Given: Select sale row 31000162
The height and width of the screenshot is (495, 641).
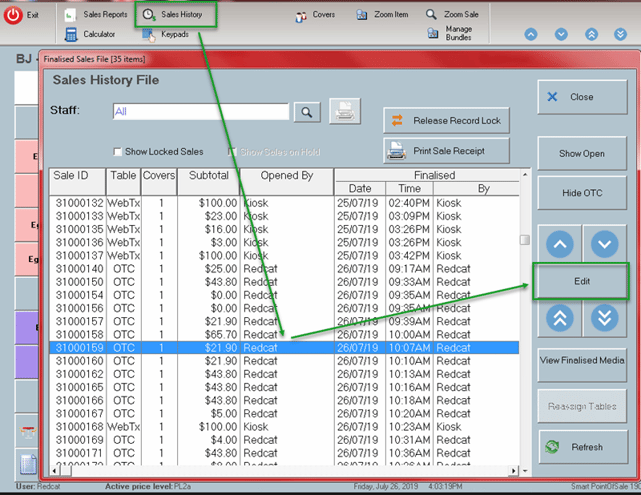Looking at the screenshot, I should pyautogui.click(x=284, y=374).
